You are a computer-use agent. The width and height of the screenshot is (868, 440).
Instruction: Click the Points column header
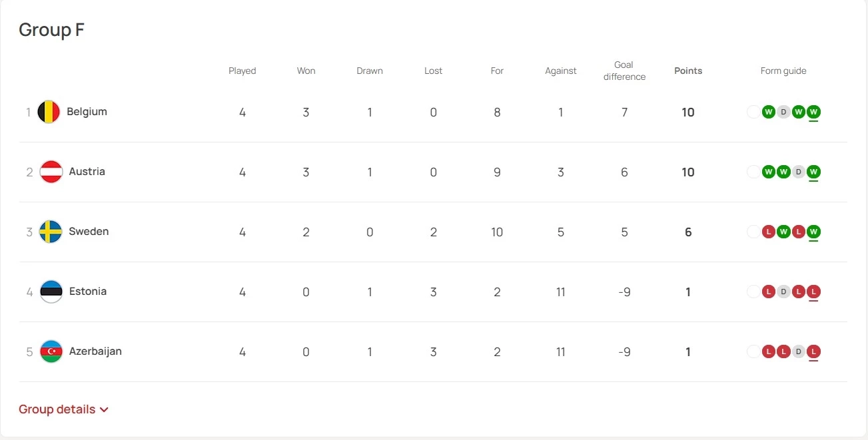coord(688,71)
